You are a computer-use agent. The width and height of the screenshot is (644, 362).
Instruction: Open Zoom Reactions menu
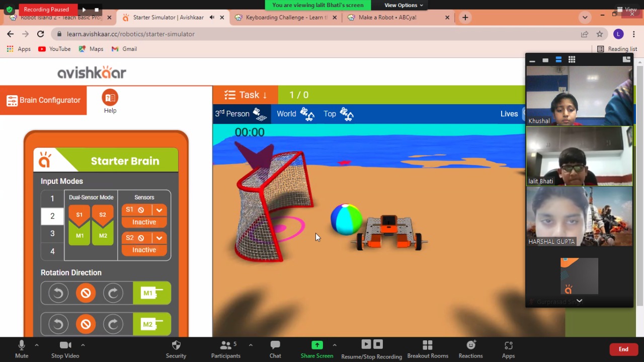click(470, 349)
